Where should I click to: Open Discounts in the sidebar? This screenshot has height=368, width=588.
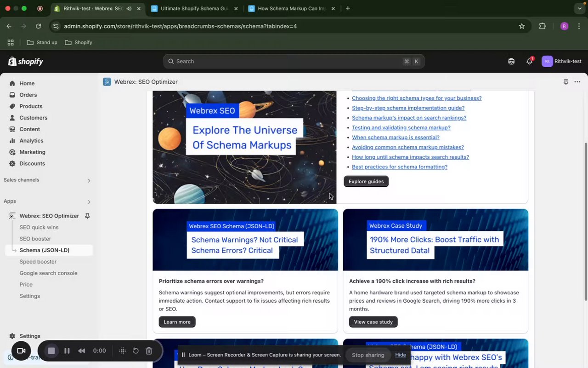point(32,164)
